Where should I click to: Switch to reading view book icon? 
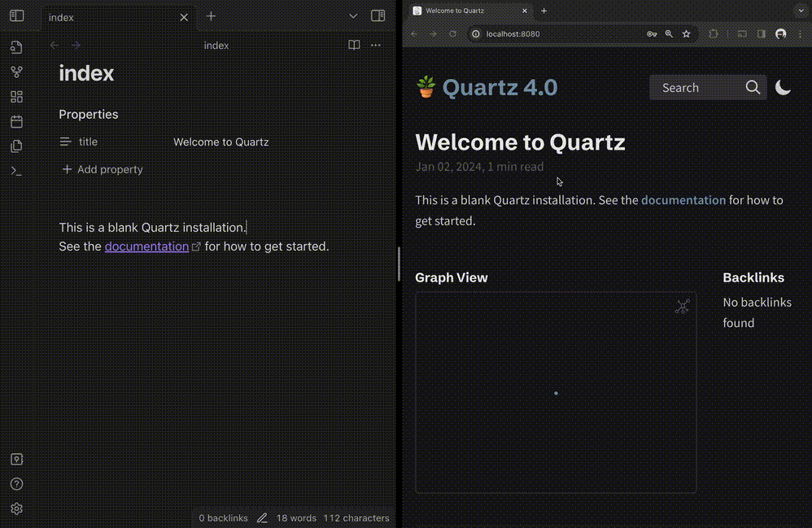point(354,46)
